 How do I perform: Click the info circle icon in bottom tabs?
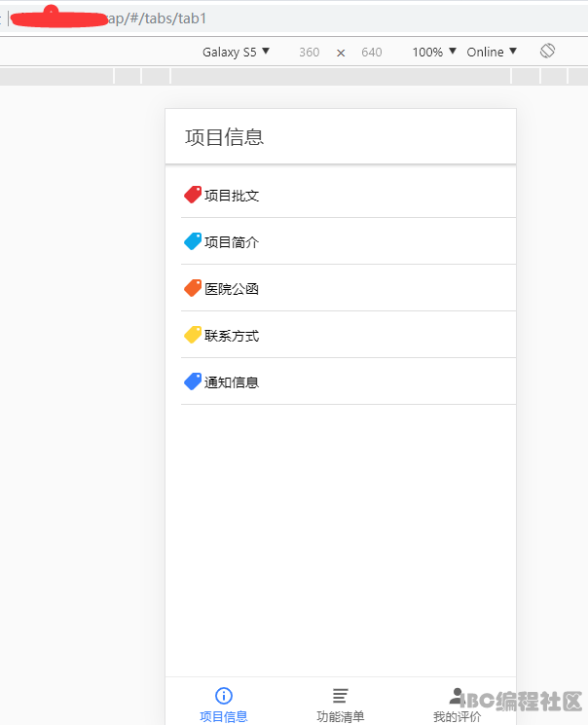224,695
